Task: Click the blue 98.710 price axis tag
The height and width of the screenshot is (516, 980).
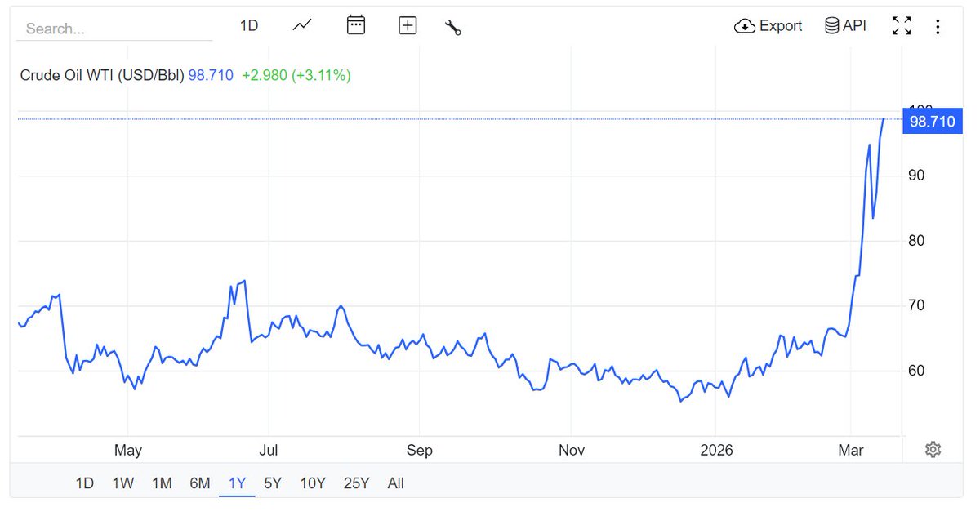Action: [x=932, y=122]
